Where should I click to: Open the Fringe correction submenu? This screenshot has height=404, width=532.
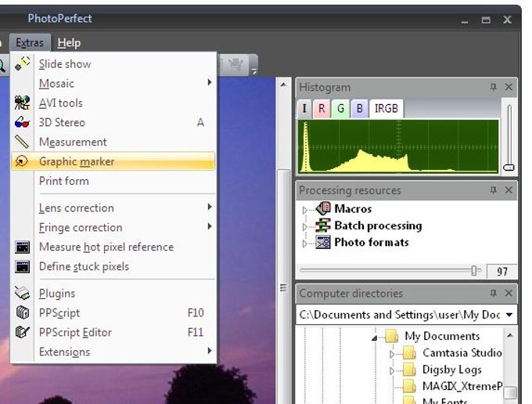[x=210, y=226]
